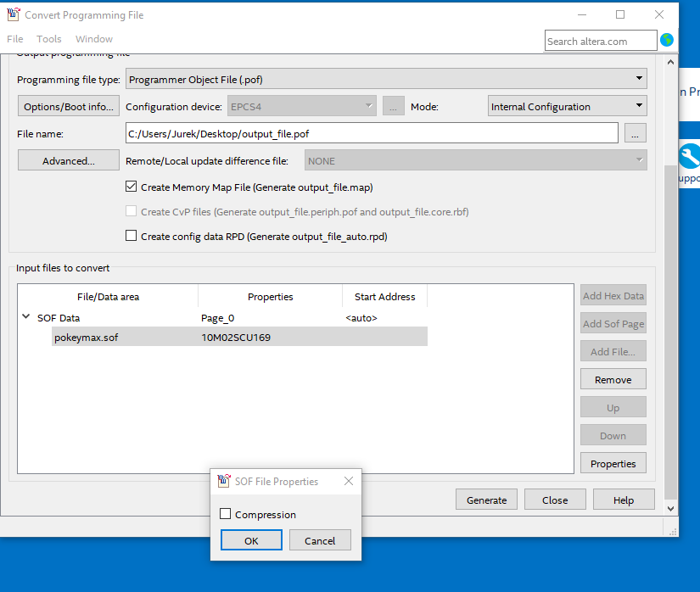Open the File menu
Viewport: 700px width, 592px height.
(x=14, y=39)
